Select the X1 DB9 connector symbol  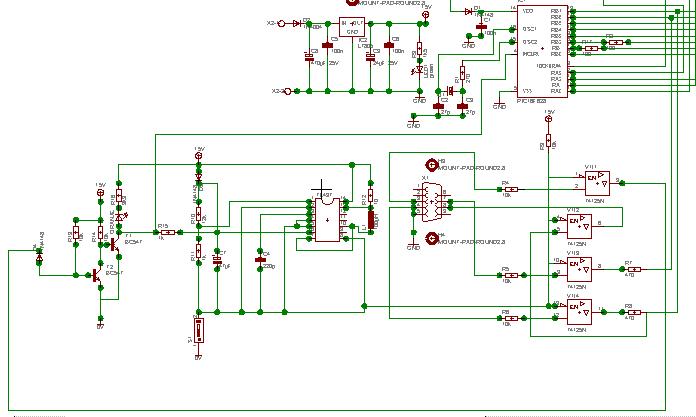pyautogui.click(x=431, y=200)
